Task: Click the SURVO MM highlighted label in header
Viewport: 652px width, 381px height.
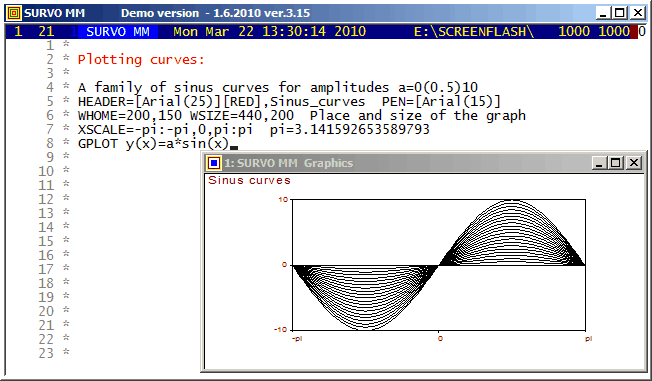Action: tap(118, 32)
